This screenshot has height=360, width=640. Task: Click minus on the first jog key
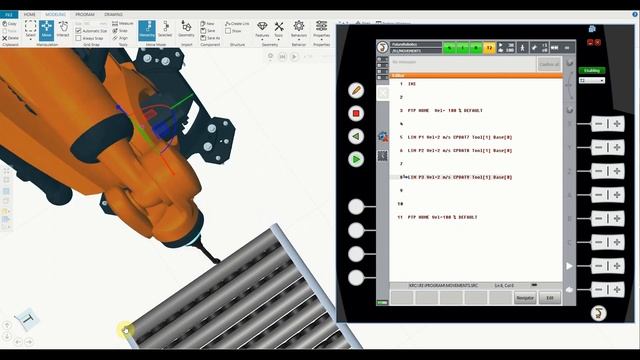(x=599, y=124)
